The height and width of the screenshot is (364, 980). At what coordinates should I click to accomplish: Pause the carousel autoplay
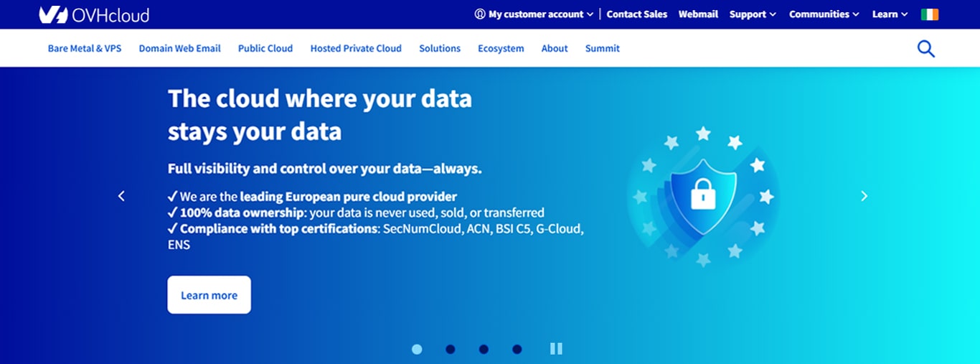(556, 349)
